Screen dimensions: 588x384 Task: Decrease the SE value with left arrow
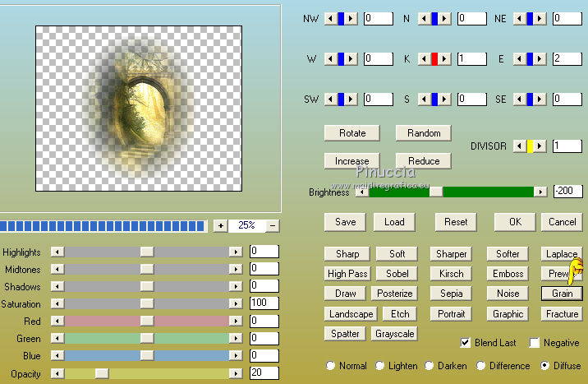[519, 99]
